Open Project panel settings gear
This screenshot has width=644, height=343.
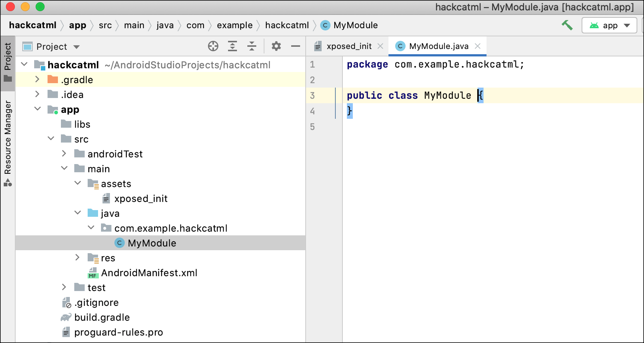(276, 46)
